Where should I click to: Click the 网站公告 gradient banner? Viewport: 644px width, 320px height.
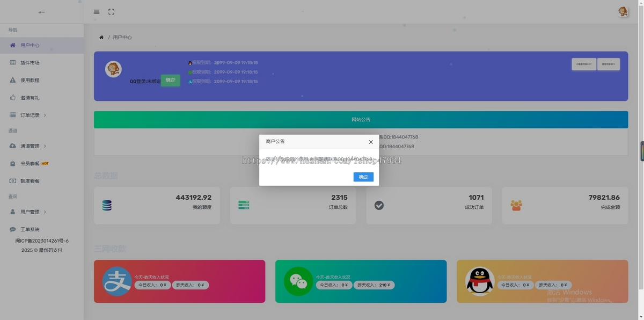pos(361,120)
